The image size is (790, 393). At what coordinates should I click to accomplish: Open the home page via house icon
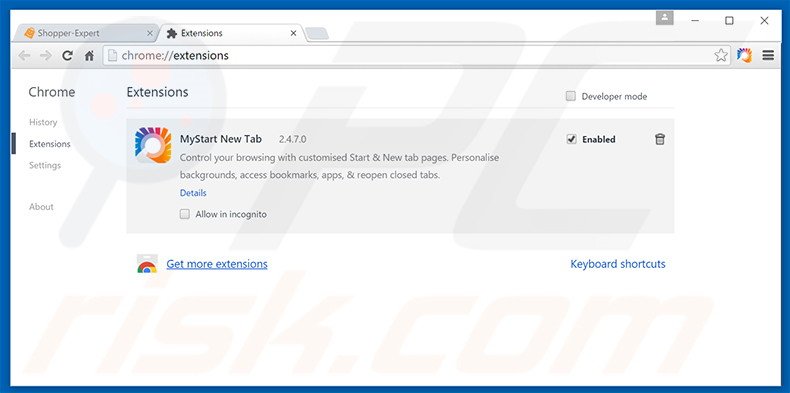coord(89,56)
